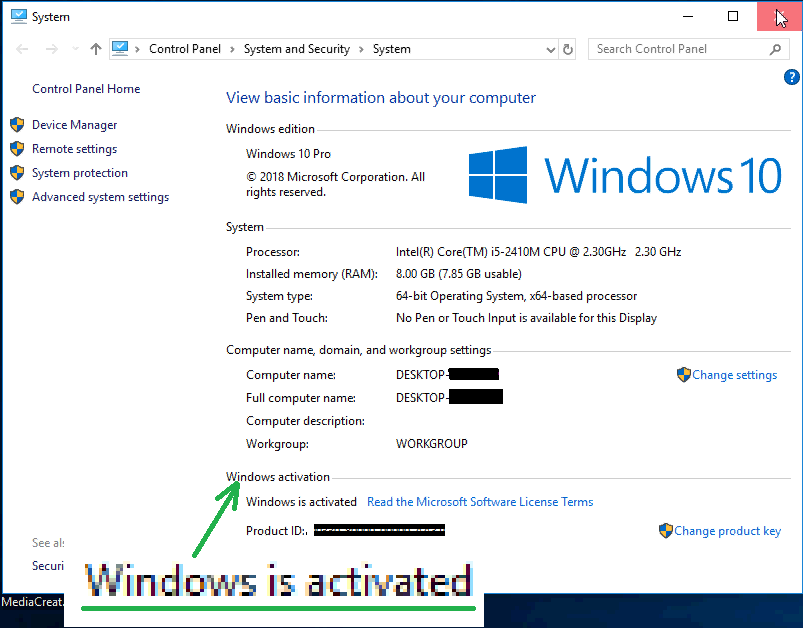803x628 pixels.
Task: Click shield icon beside Remote settings
Action: [17, 149]
